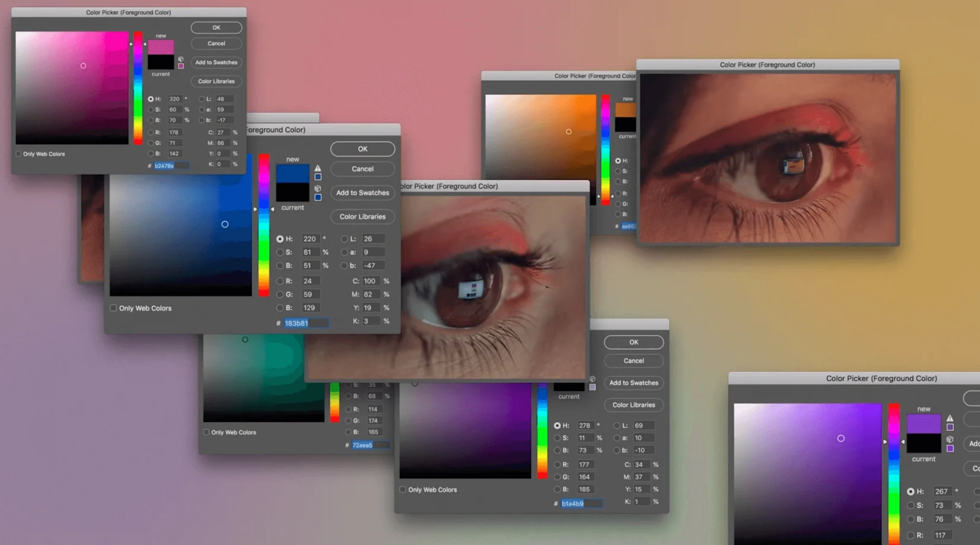Click the web-safe cube icon in the pink picker

181,59
